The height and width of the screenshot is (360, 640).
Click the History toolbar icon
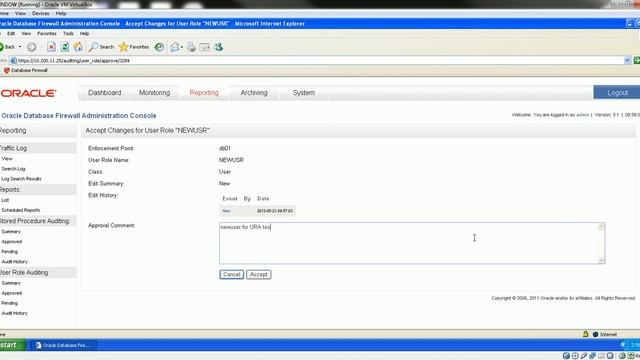pyautogui.click(x=159, y=47)
